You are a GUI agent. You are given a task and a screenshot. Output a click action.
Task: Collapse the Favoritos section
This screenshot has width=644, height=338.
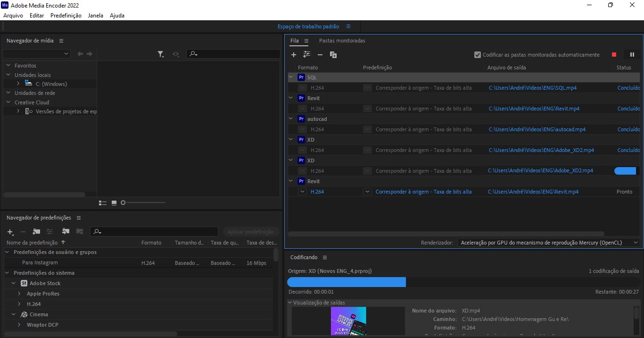(x=8, y=66)
